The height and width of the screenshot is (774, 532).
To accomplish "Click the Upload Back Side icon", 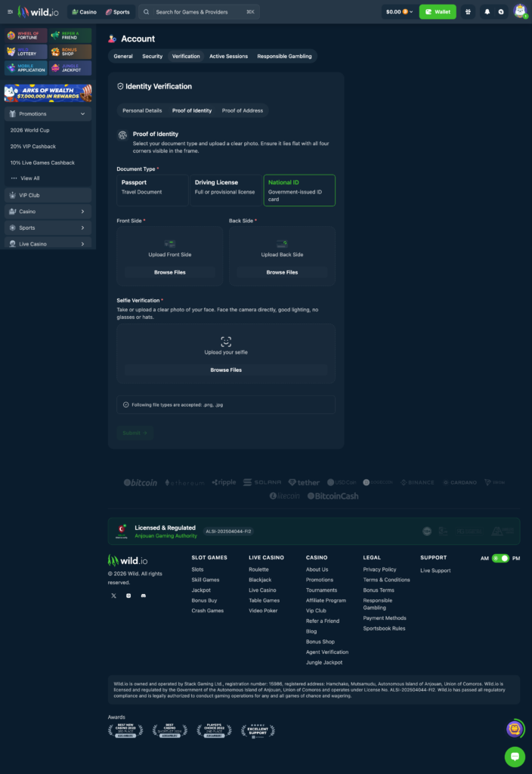I will (x=283, y=244).
